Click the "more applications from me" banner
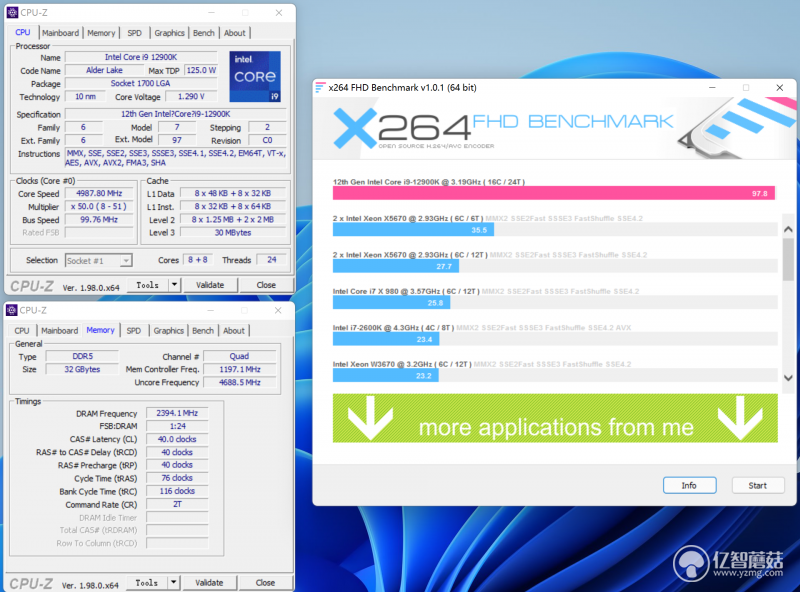The width and height of the screenshot is (800, 592). [555, 418]
